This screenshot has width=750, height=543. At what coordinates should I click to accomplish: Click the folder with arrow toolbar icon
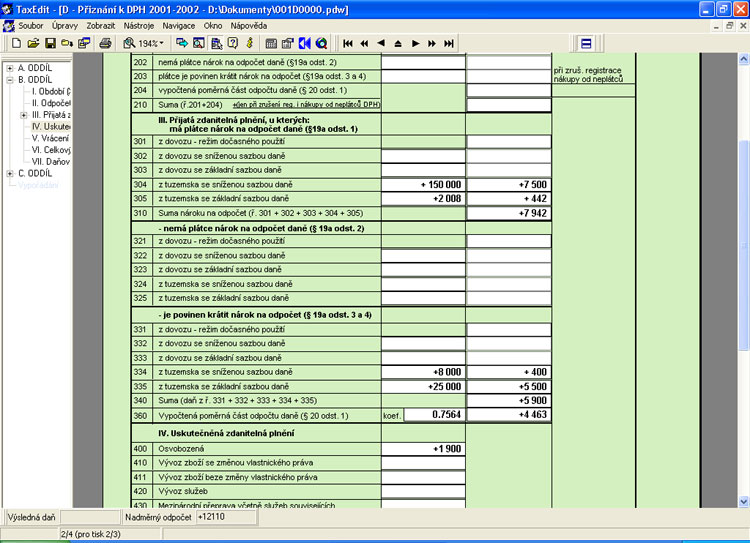click(x=67, y=44)
